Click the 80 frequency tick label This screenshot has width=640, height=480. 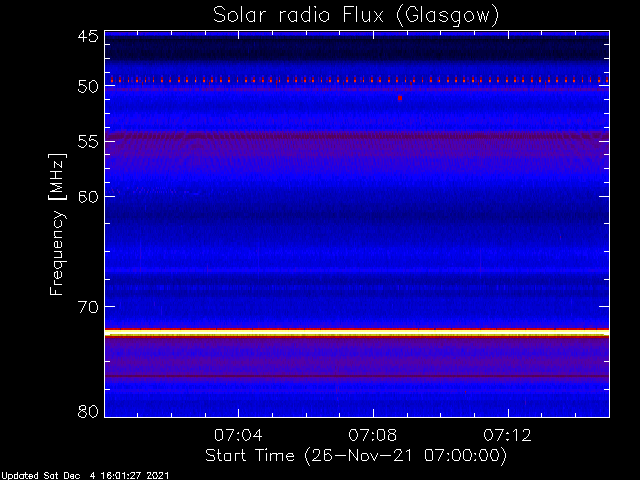88,411
